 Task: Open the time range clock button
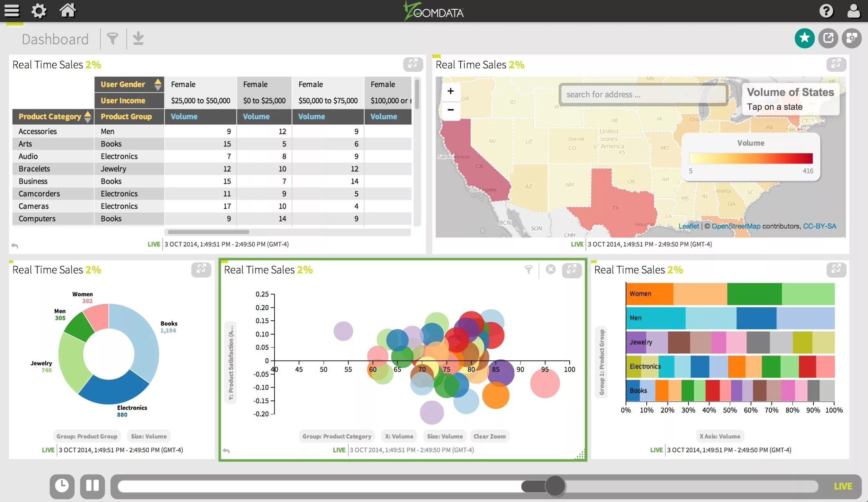[x=62, y=486]
